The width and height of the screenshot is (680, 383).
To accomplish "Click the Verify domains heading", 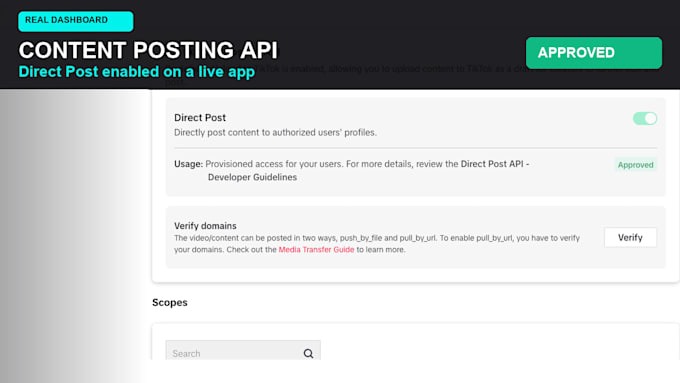I will [x=205, y=226].
